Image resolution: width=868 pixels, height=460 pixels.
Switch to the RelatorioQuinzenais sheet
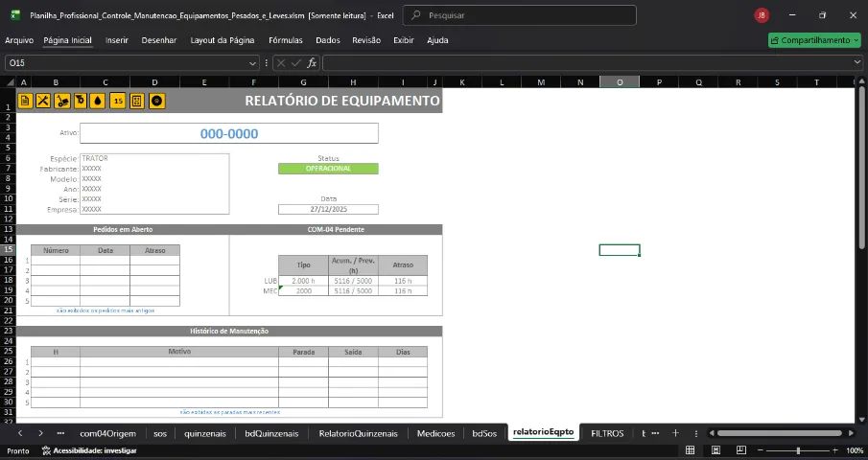click(358, 433)
